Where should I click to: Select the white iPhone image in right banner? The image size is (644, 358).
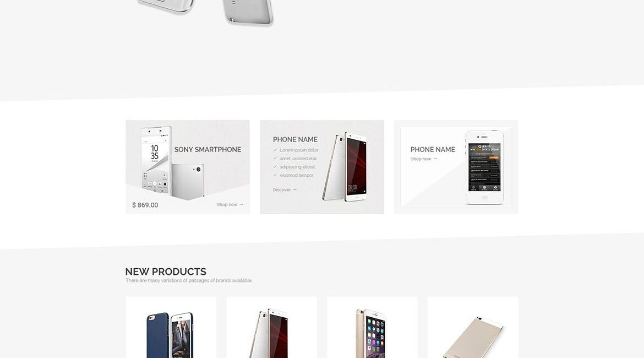(484, 167)
